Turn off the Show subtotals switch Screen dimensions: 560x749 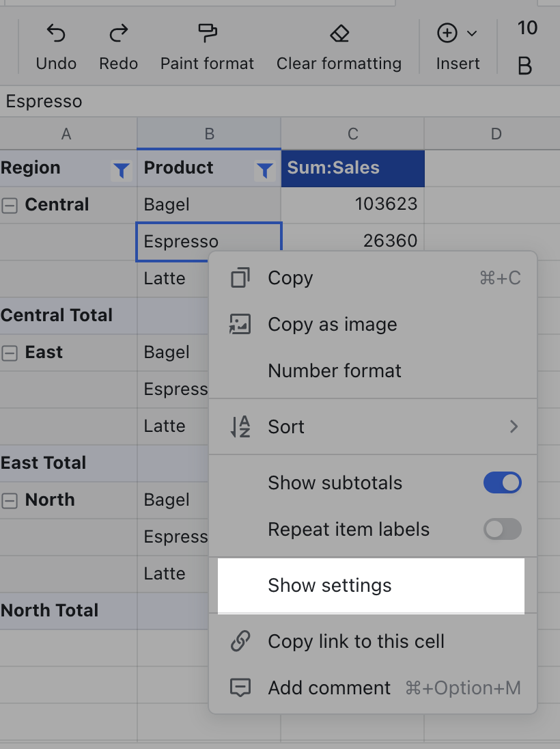coord(502,483)
